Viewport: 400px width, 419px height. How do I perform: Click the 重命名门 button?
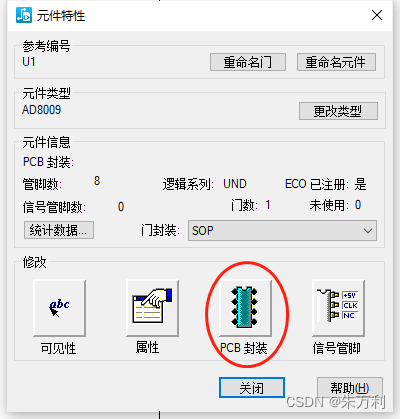coord(248,62)
